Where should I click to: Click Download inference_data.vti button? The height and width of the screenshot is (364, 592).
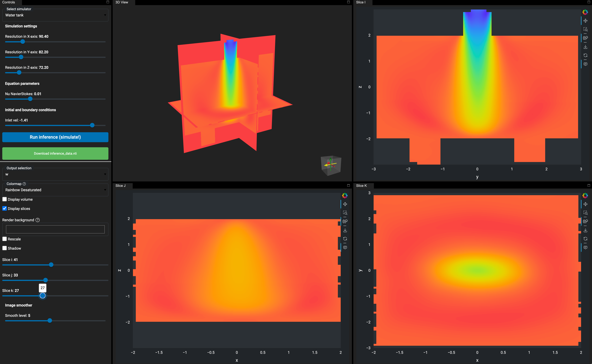click(55, 154)
